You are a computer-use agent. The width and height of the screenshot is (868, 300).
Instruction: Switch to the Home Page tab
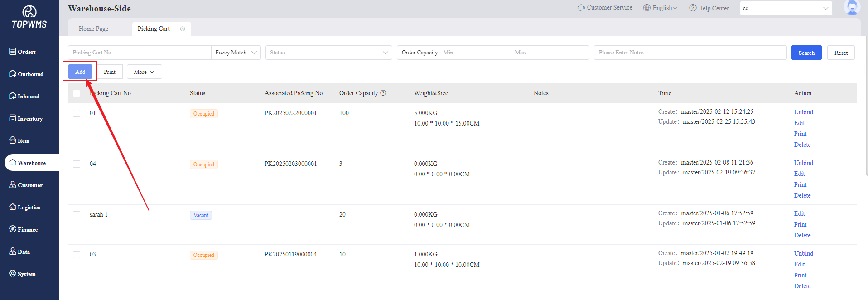click(93, 29)
